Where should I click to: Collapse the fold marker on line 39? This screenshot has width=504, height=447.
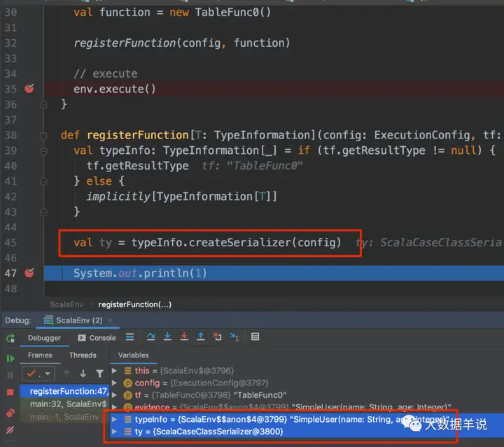pos(44,151)
